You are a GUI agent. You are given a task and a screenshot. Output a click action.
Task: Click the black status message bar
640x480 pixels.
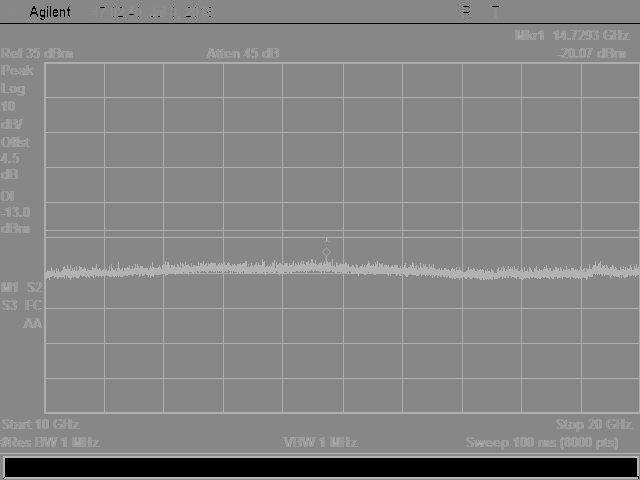coord(320,467)
